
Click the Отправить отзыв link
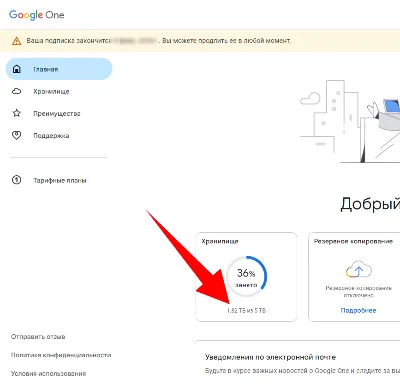point(38,336)
